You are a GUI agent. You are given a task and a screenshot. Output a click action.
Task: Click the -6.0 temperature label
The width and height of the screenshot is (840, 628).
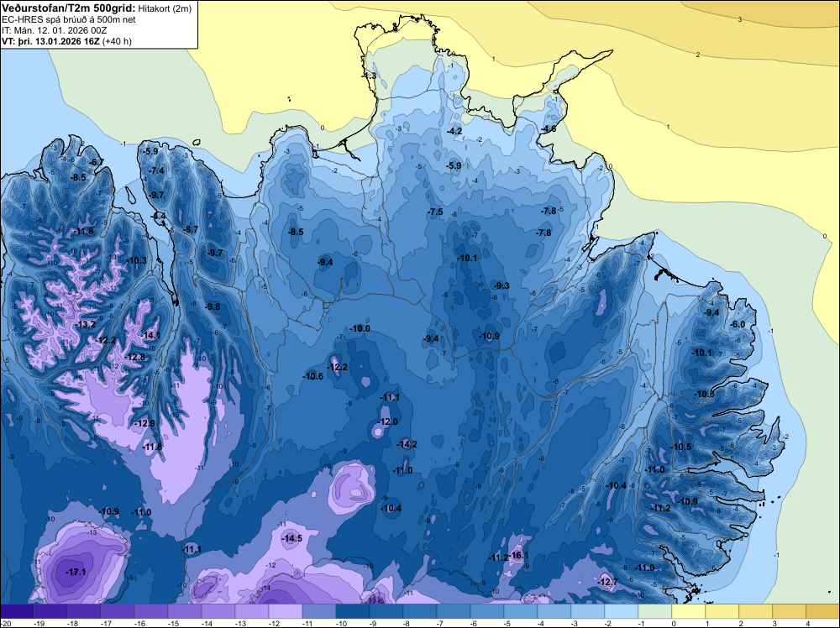(x=738, y=324)
